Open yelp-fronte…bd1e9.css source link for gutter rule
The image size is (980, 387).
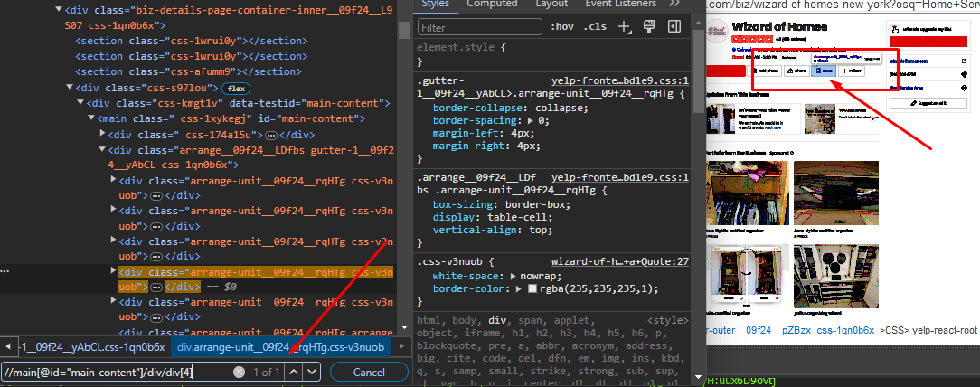620,80
